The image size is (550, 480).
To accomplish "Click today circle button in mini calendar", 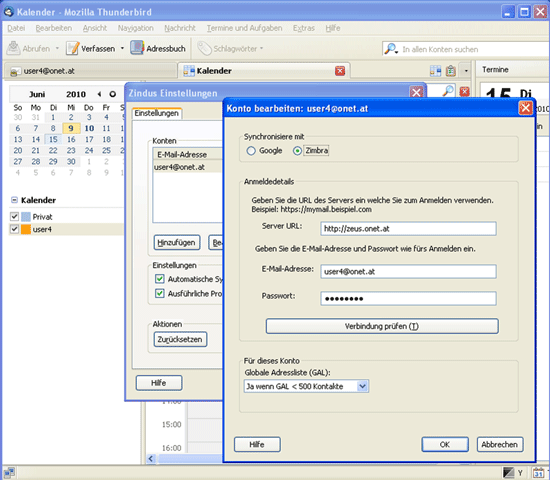I will 113,94.
